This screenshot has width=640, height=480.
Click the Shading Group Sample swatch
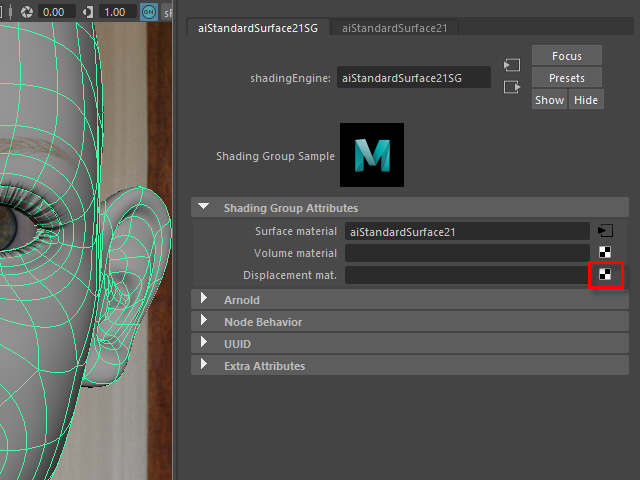[x=371, y=155]
